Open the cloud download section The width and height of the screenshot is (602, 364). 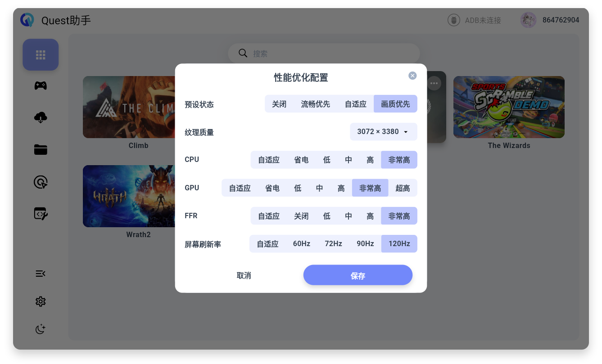click(x=41, y=117)
